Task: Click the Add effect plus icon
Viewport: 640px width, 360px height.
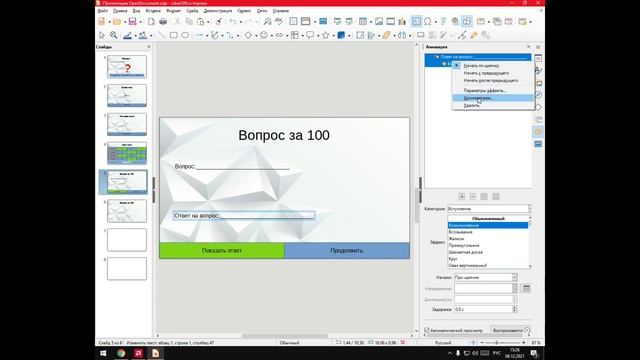Action: pos(462,197)
